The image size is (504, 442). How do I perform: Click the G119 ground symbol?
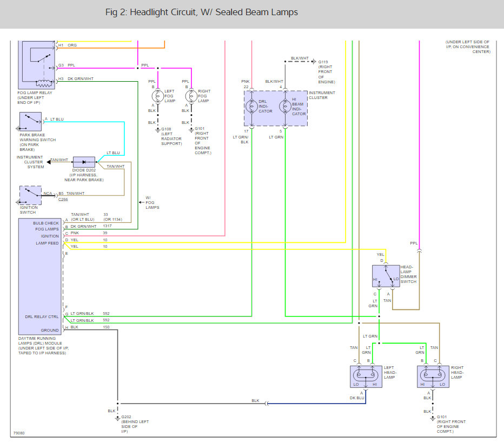point(314,61)
